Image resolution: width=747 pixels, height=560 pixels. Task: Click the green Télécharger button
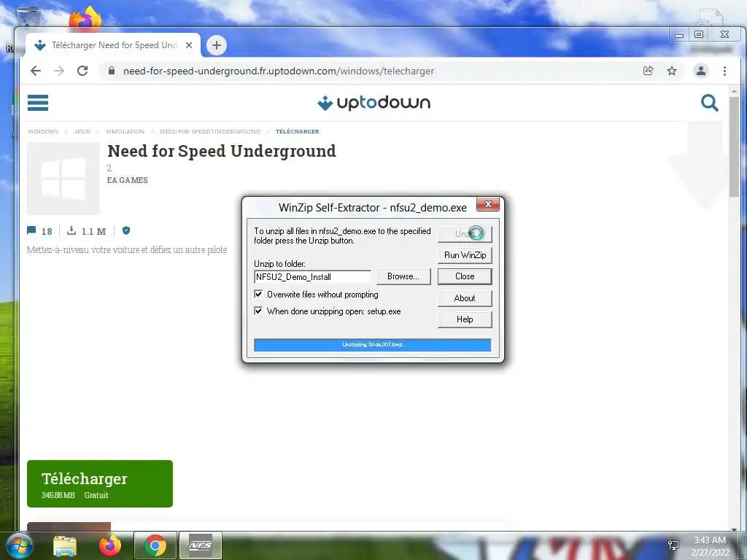point(100,483)
